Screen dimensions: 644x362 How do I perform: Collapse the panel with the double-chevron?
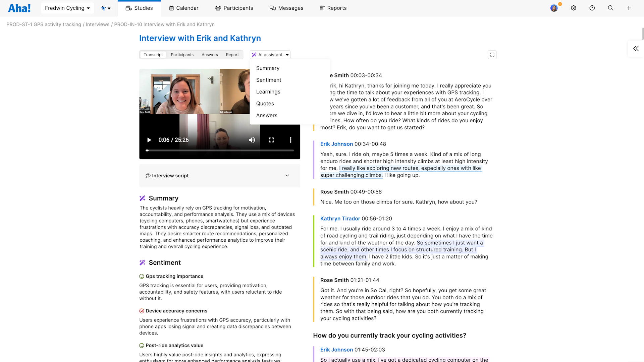pos(636,48)
